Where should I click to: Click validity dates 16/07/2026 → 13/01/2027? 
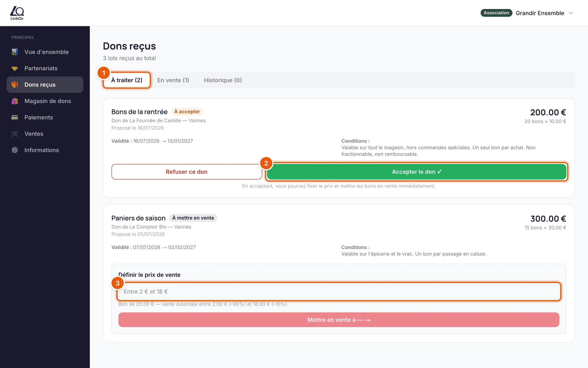pos(163,141)
